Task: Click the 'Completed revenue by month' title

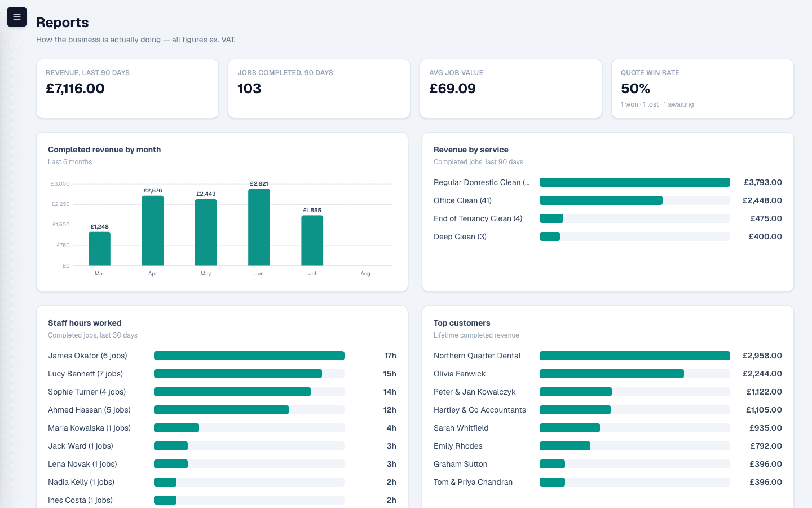Action: [104, 150]
